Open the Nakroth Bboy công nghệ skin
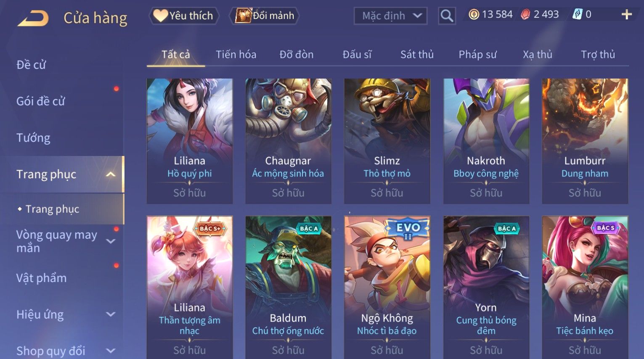 coord(486,141)
